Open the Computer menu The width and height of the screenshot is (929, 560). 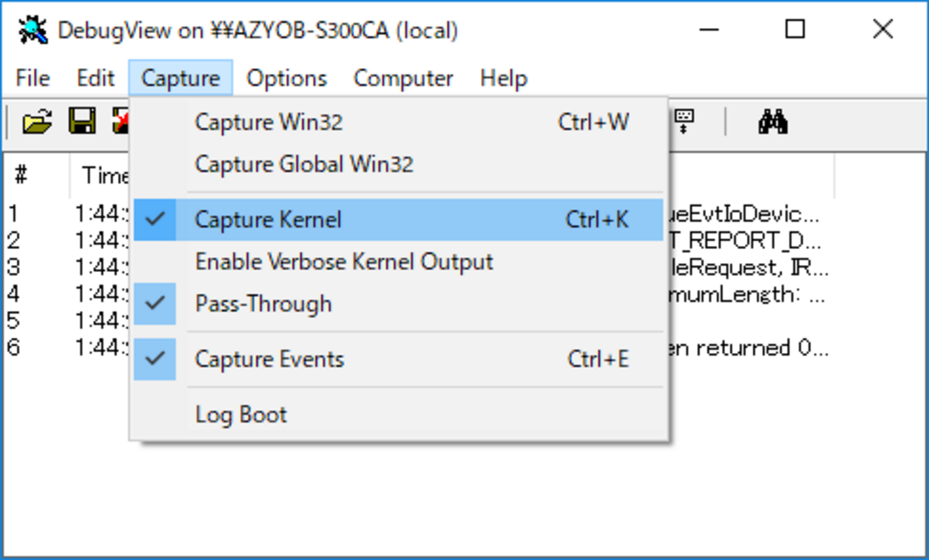click(x=403, y=78)
